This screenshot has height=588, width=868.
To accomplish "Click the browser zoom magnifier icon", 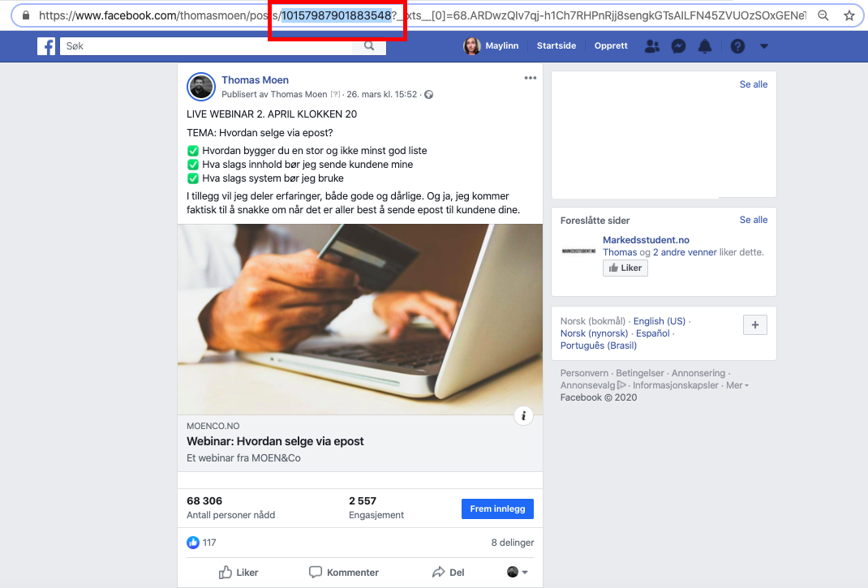I will (x=823, y=15).
